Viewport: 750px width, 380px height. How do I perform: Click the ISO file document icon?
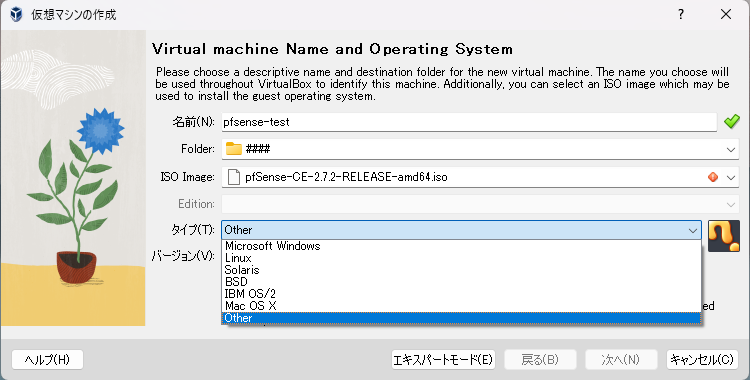coord(234,177)
